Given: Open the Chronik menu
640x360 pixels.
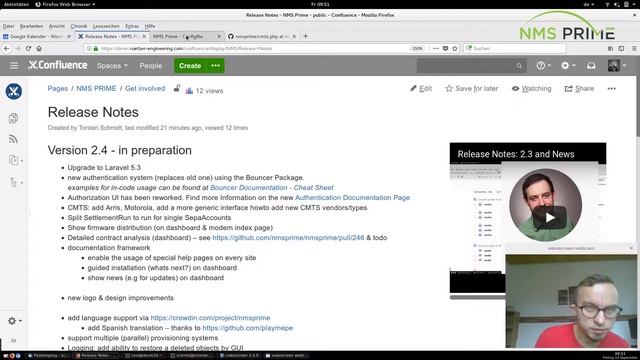Looking at the screenshot, I should pos(79,26).
